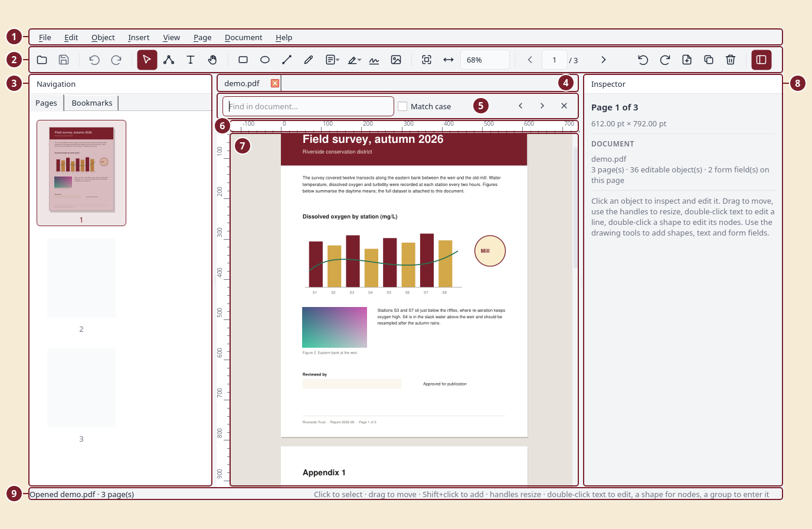Select the freehand Pencil tool
This screenshot has width=812, height=529.
[309, 60]
